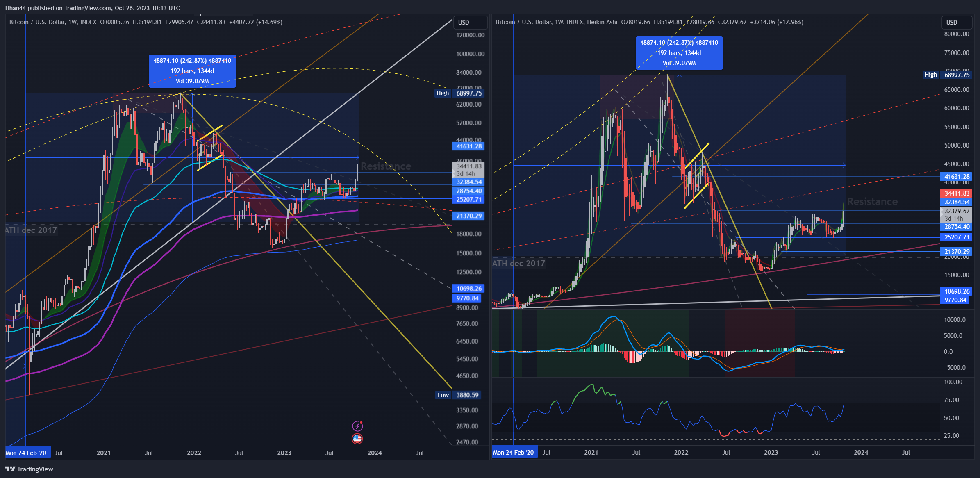Select the 9770.84 level label on left chart

[467, 298]
